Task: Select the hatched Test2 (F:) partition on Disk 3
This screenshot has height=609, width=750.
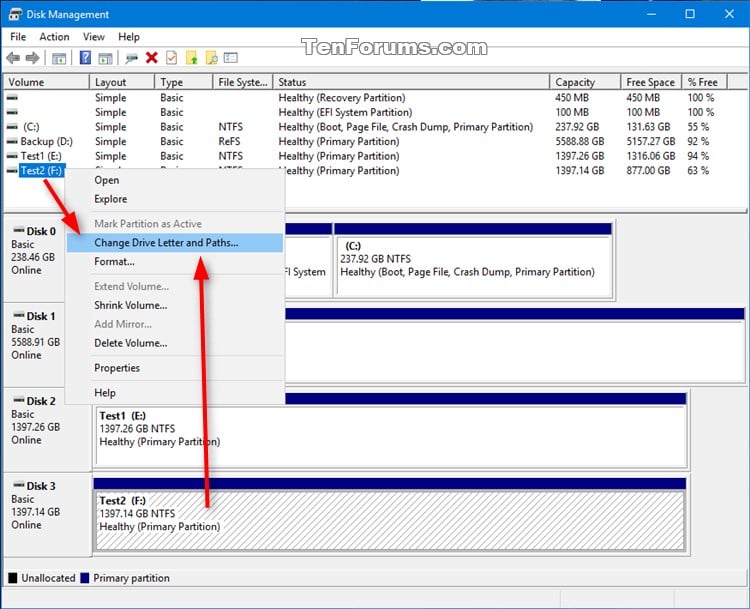Action: coord(390,515)
